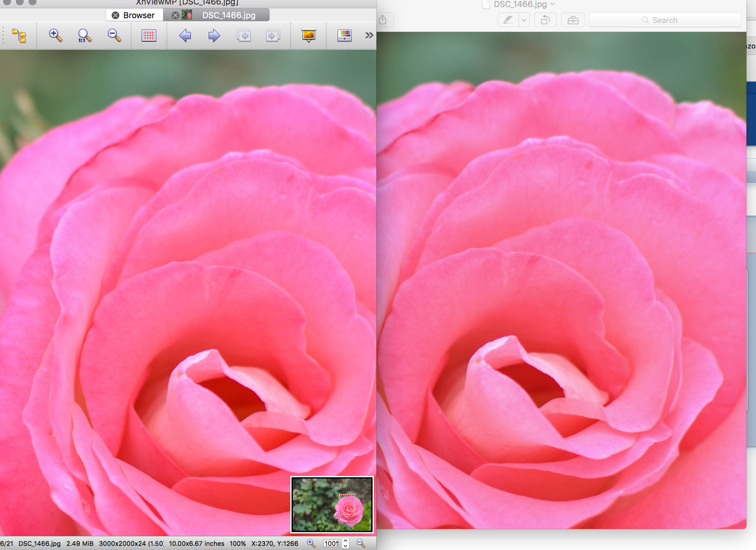Click the zoom out magnifier tool

(x=114, y=35)
